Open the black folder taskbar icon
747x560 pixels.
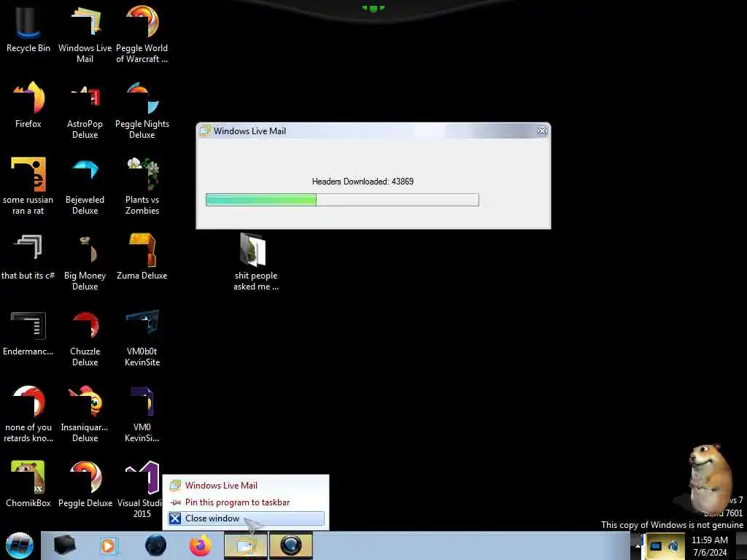click(x=64, y=545)
